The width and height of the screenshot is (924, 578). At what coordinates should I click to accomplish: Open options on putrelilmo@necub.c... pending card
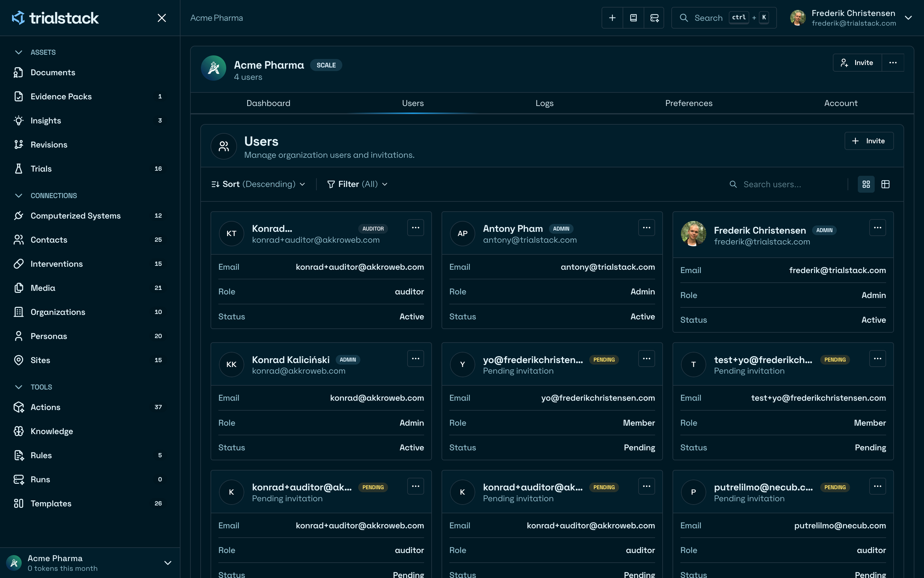877,486
